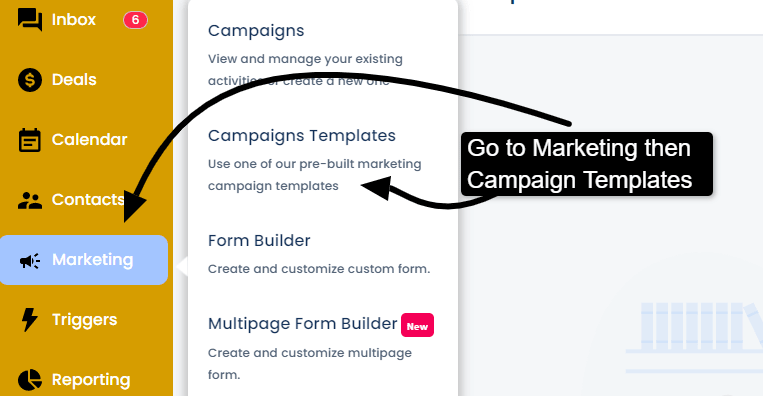The image size is (763, 396).
Task: Go to the Deals section label
Action: (x=74, y=80)
